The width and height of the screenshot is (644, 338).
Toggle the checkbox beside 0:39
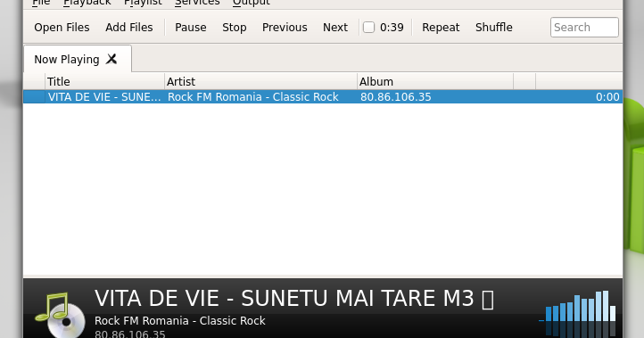(x=368, y=28)
